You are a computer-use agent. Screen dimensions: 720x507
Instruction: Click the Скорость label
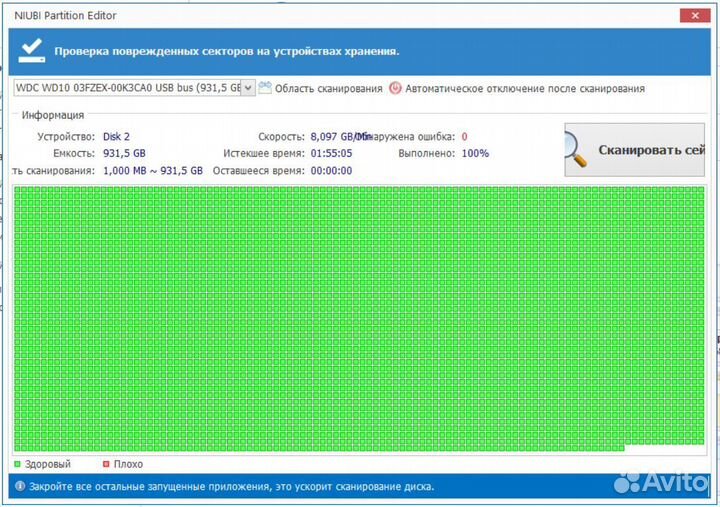pyautogui.click(x=281, y=137)
